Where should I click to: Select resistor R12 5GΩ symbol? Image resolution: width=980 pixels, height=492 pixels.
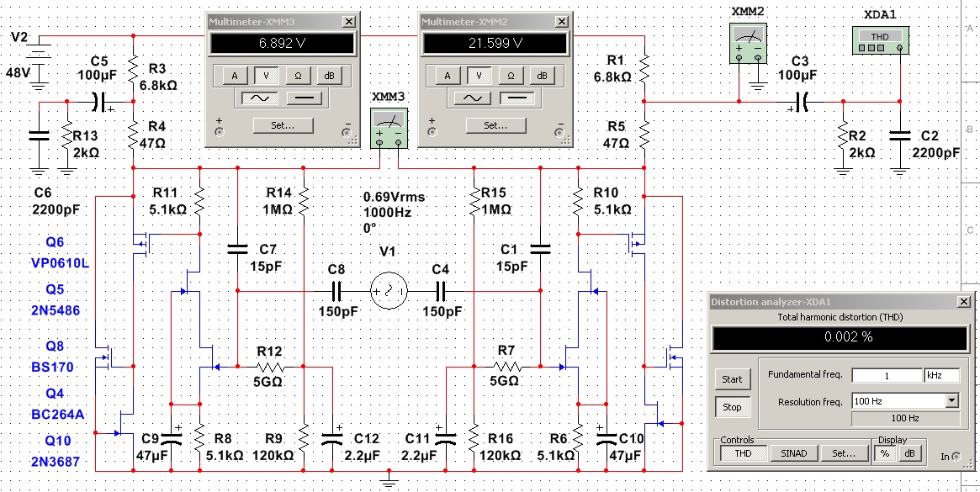[271, 367]
